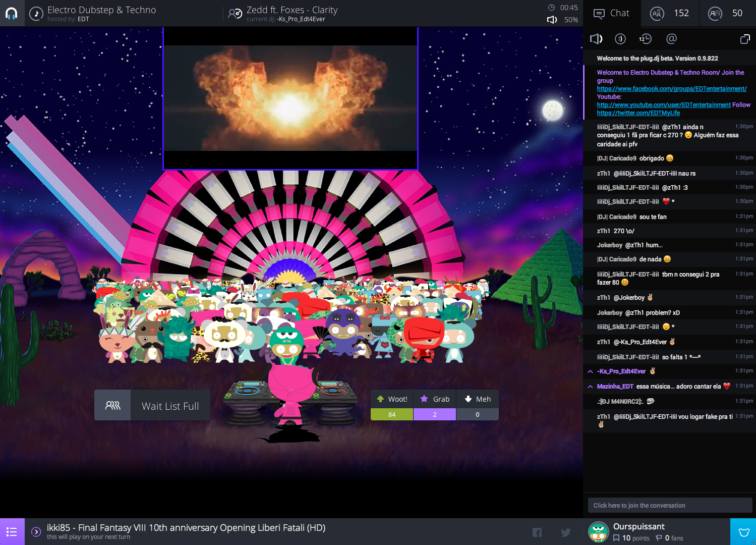756x545 pixels.
Task: Open room info via music note icon
Action: tap(36, 14)
